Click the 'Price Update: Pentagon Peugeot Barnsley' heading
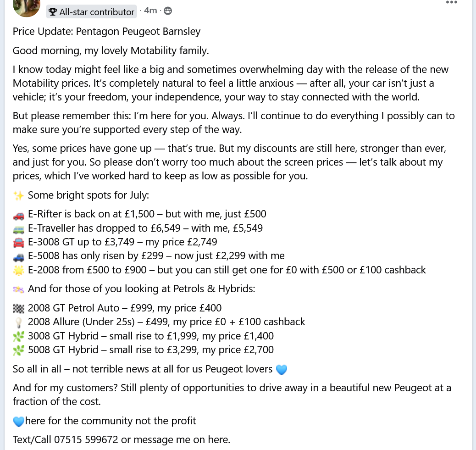This screenshot has height=450, width=476. (106, 32)
